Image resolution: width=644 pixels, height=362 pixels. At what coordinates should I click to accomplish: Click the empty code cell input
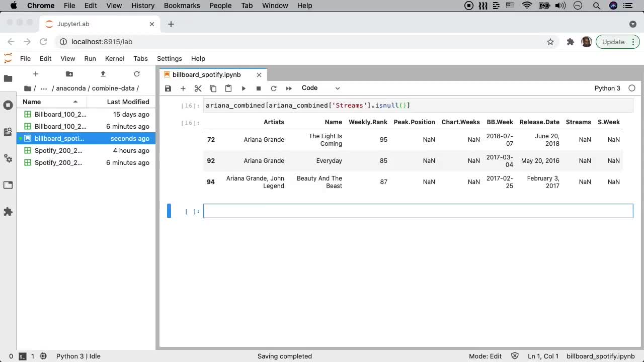[x=418, y=211]
